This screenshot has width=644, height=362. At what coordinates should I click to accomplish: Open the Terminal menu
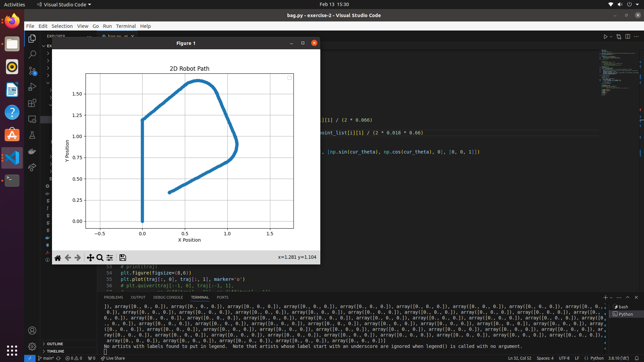126,26
